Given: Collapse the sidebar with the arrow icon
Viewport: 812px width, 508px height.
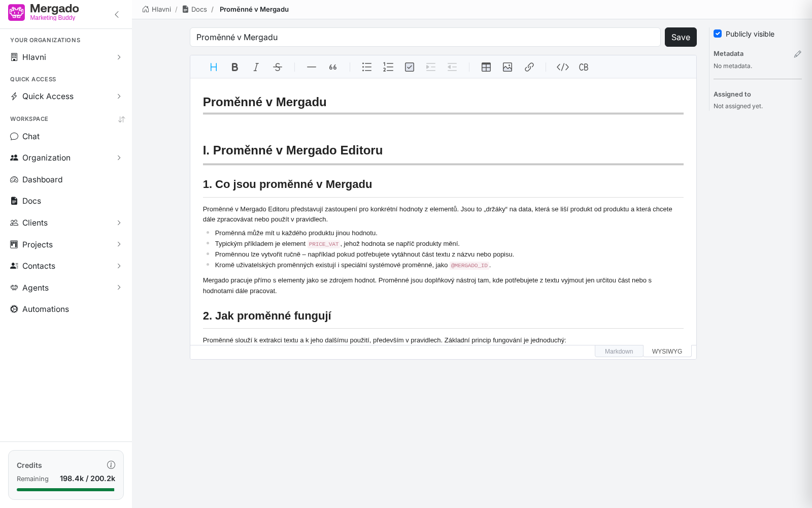Looking at the screenshot, I should 117,14.
